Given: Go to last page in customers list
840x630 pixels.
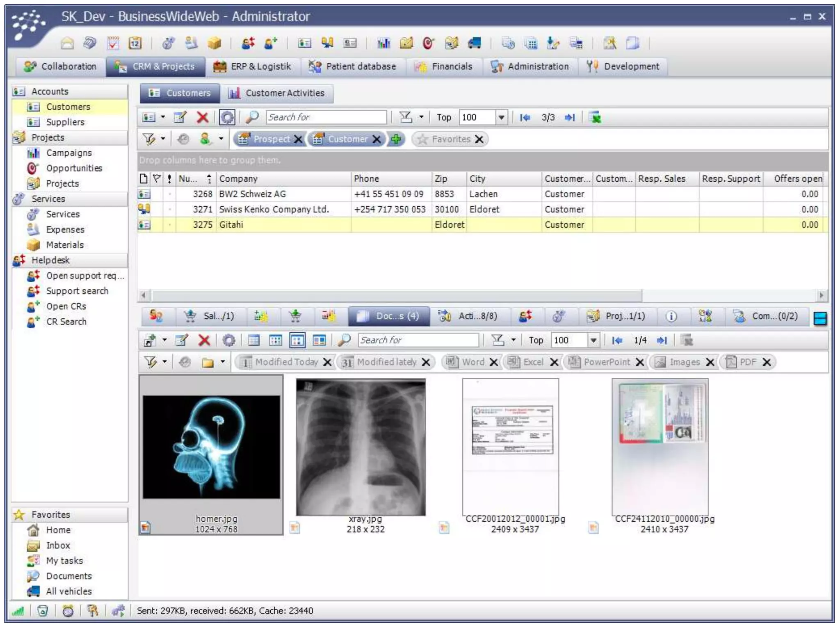Looking at the screenshot, I should coord(570,117).
